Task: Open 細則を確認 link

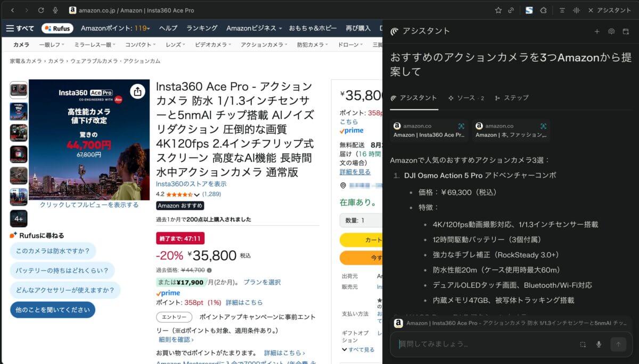Action: 176,340
